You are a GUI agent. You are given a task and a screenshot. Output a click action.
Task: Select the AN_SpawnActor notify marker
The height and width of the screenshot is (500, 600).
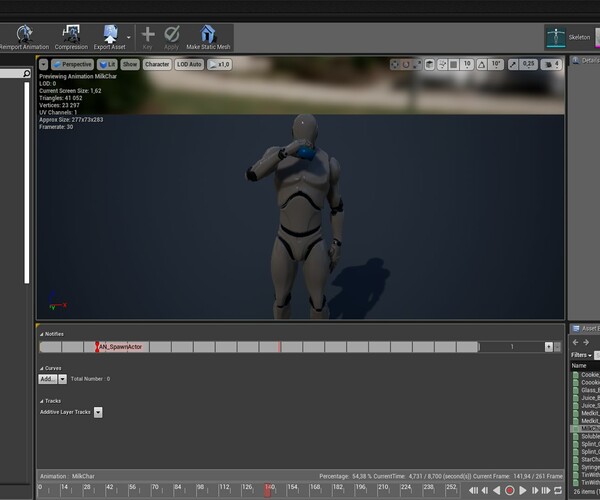click(x=120, y=347)
